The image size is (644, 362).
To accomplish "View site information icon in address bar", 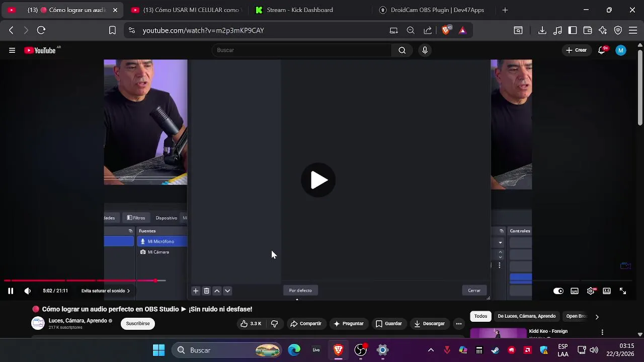I will click(x=132, y=30).
